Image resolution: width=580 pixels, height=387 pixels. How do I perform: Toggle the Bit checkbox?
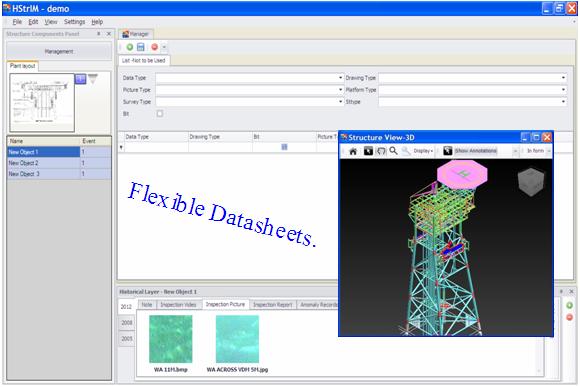pos(160,114)
